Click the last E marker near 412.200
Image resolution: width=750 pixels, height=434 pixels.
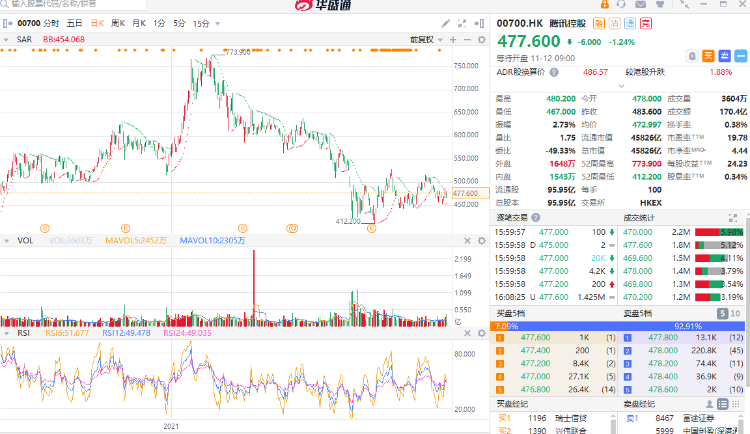(x=371, y=228)
